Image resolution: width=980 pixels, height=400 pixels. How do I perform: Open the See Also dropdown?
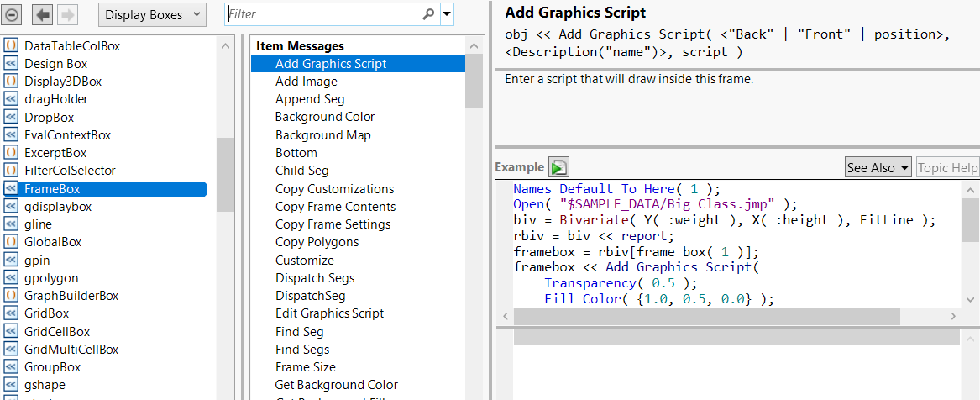point(878,167)
